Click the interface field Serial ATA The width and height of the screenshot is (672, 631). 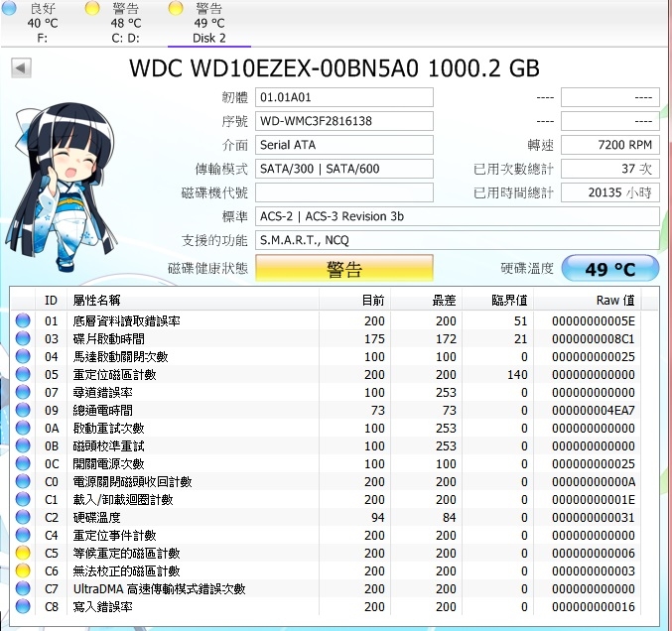[344, 145]
